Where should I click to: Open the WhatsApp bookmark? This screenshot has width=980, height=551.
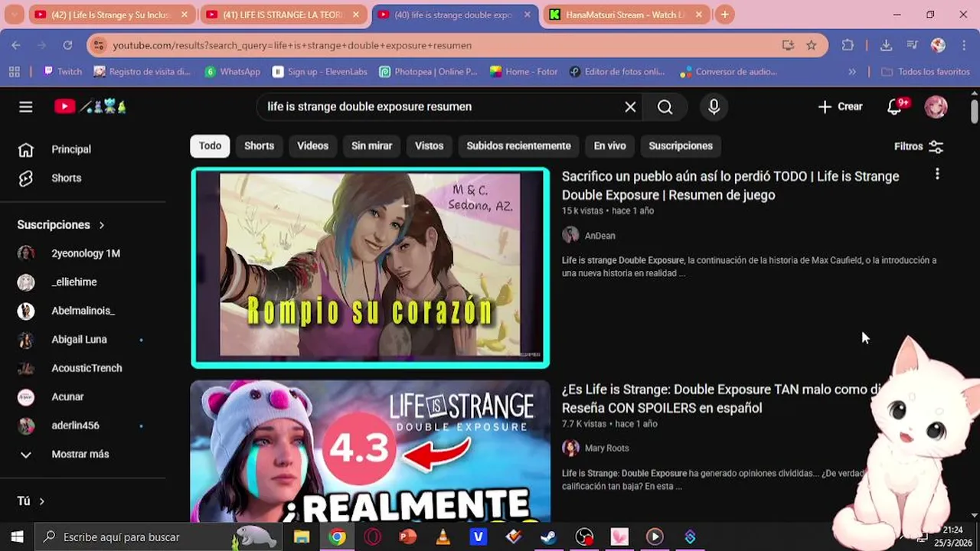pos(233,72)
